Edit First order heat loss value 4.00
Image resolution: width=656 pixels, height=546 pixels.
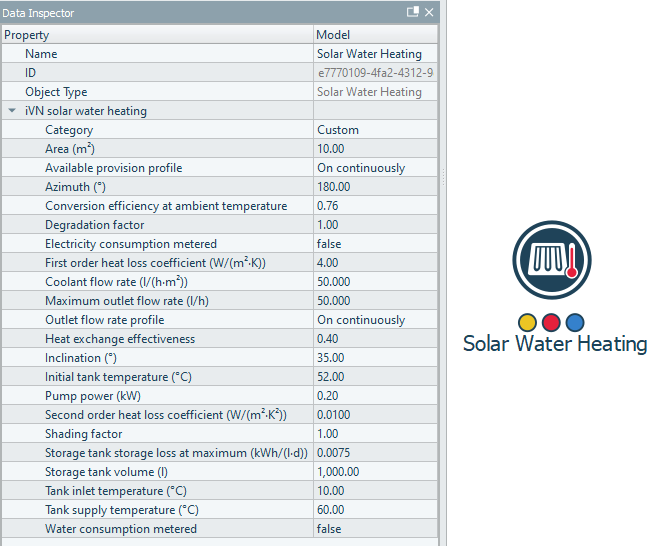[x=376, y=263]
